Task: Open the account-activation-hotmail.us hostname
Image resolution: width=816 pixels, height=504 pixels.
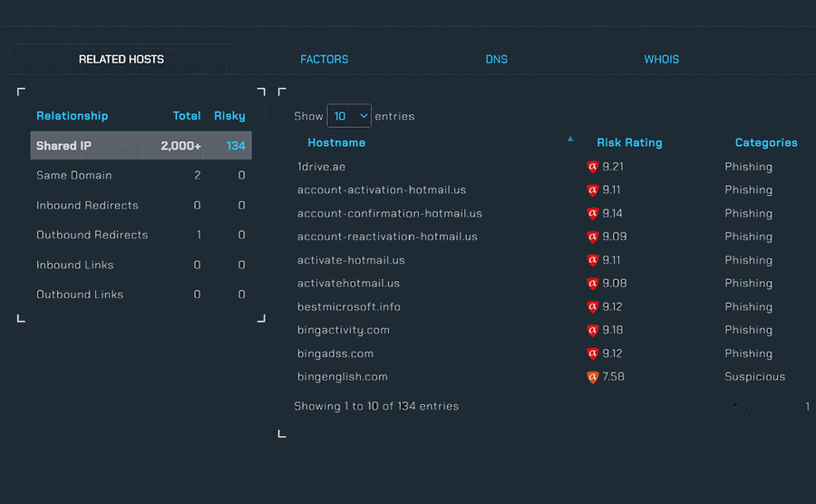Action: coord(382,190)
